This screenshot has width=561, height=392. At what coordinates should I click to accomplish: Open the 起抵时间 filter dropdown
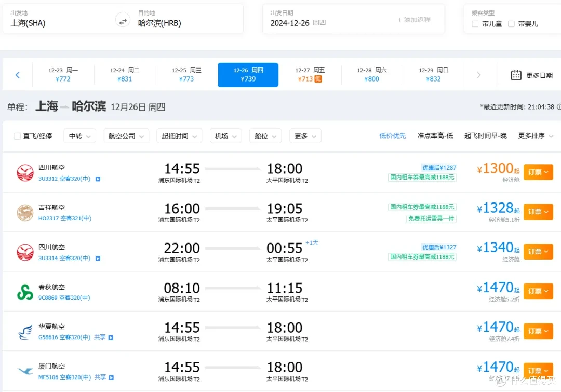point(179,136)
